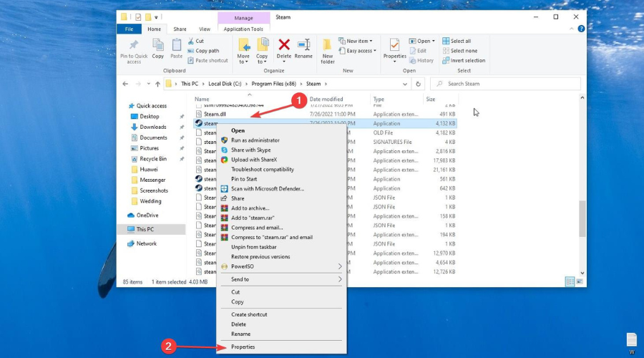Click Select none in the ribbon

click(x=459, y=51)
